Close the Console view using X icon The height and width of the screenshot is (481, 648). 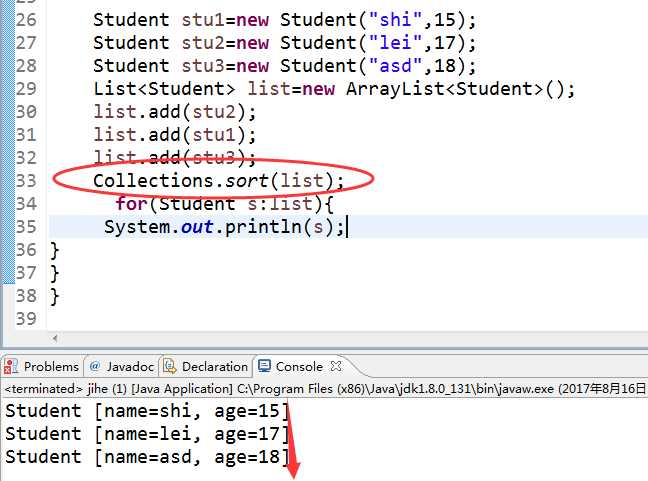pyautogui.click(x=336, y=366)
